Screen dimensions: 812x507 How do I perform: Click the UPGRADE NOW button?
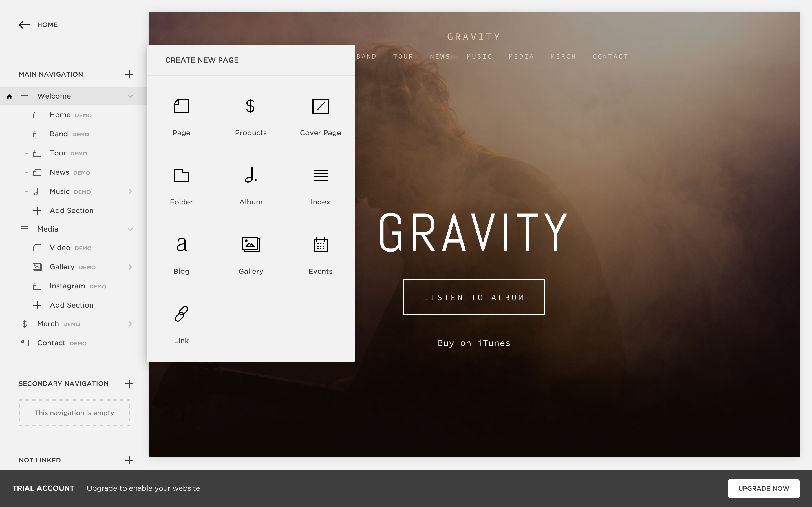[764, 488]
